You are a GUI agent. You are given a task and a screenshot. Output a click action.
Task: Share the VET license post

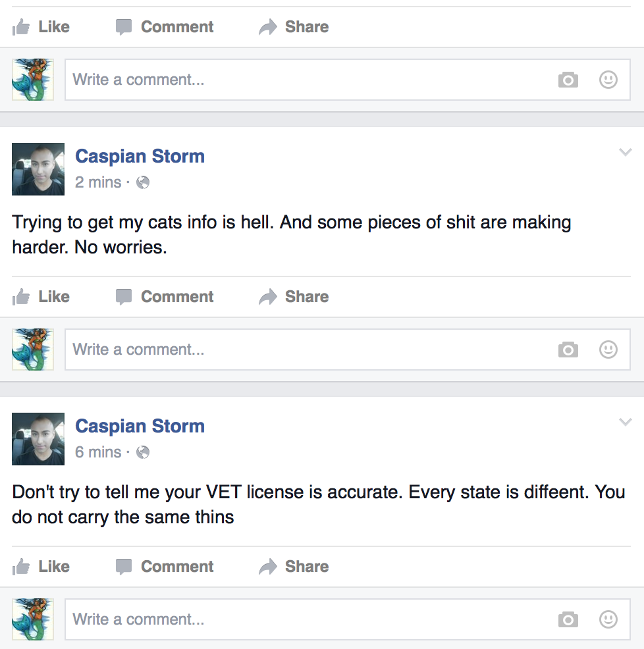pyautogui.click(x=294, y=567)
